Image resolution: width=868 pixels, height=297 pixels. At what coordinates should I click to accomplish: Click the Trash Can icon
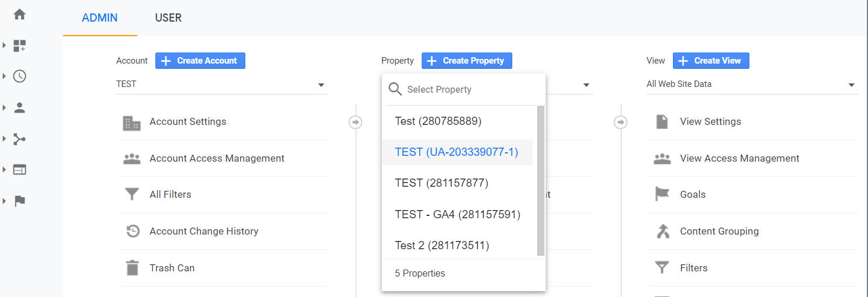[x=133, y=268]
